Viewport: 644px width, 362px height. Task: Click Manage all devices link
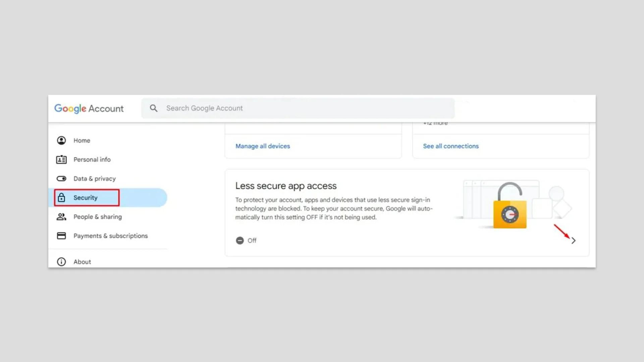[263, 146]
